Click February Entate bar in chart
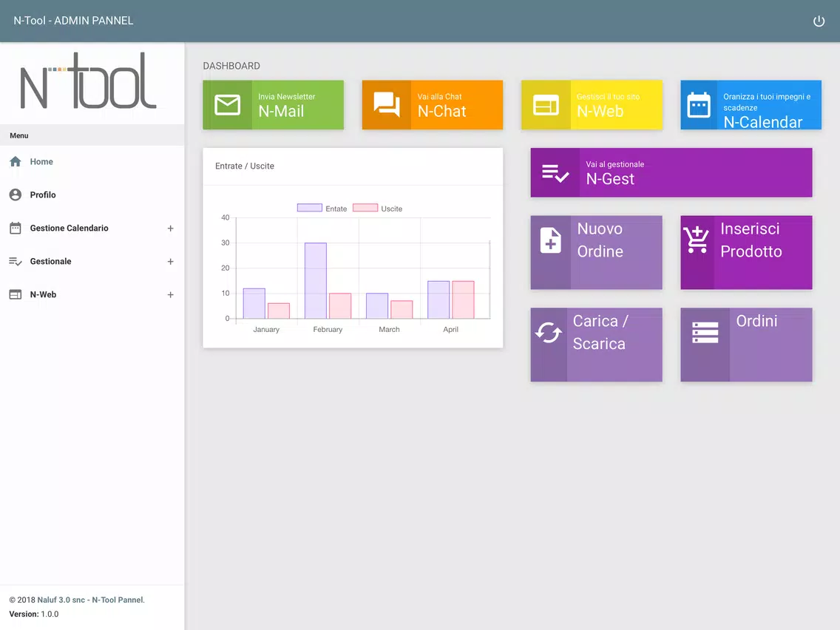This screenshot has width=840, height=630. [x=316, y=281]
